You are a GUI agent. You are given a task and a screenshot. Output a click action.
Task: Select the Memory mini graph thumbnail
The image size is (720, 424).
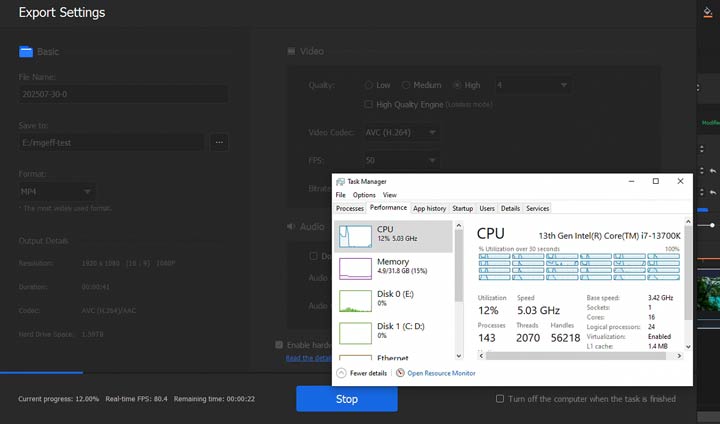(x=355, y=268)
